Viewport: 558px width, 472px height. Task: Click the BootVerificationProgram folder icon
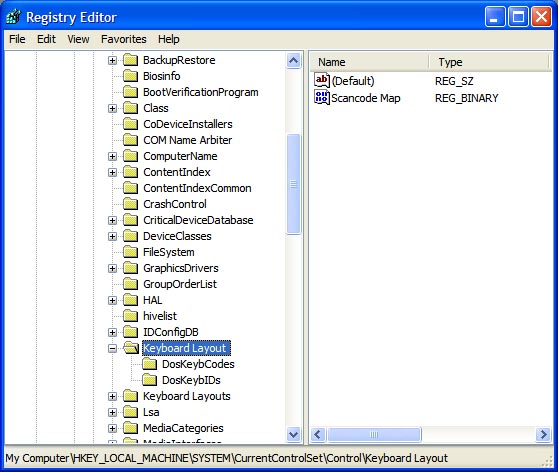coord(131,92)
